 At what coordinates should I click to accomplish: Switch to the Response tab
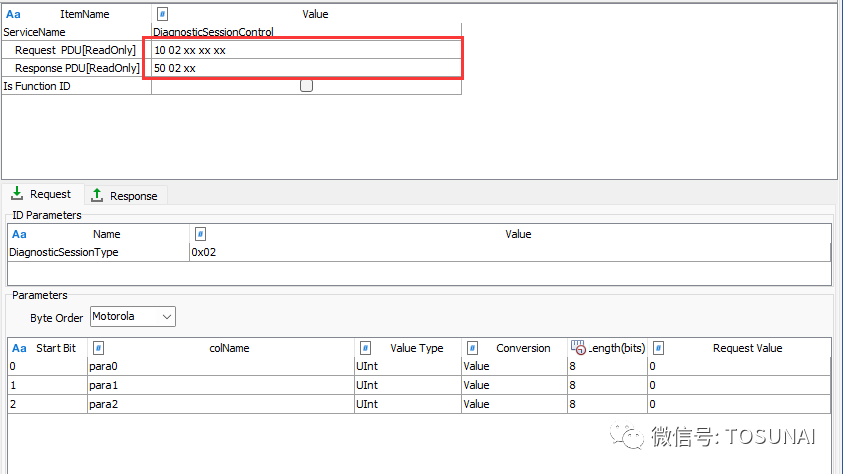point(126,196)
